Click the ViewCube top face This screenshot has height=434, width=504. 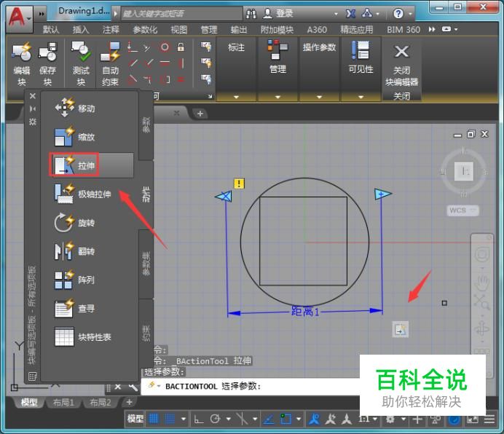pyautogui.click(x=463, y=171)
